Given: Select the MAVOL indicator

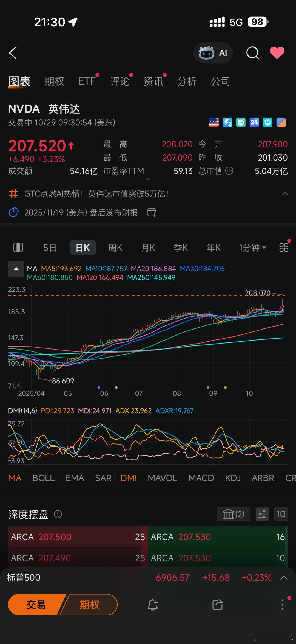Looking at the screenshot, I should click(x=163, y=478).
